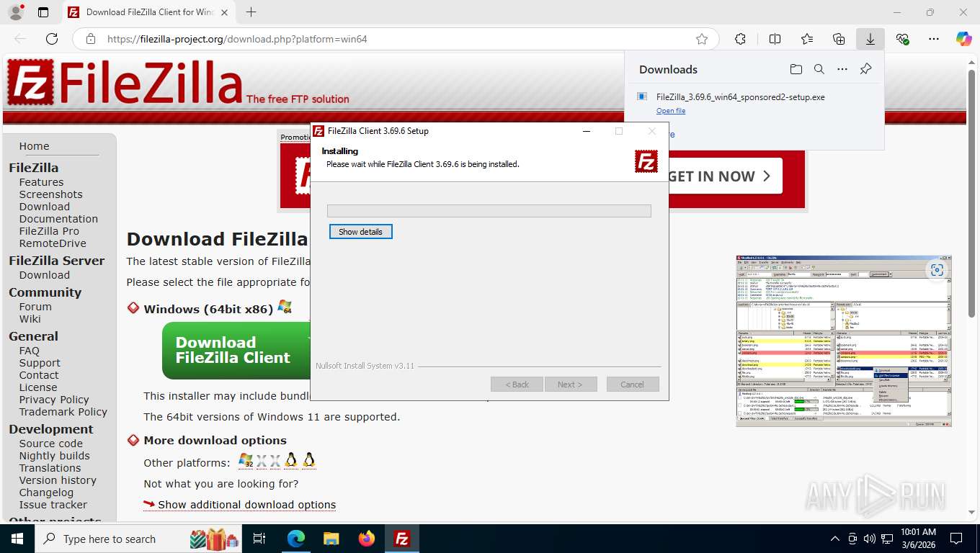This screenshot has height=553, width=980.
Task: Open the Changelog sidebar link
Action: [x=46, y=493]
